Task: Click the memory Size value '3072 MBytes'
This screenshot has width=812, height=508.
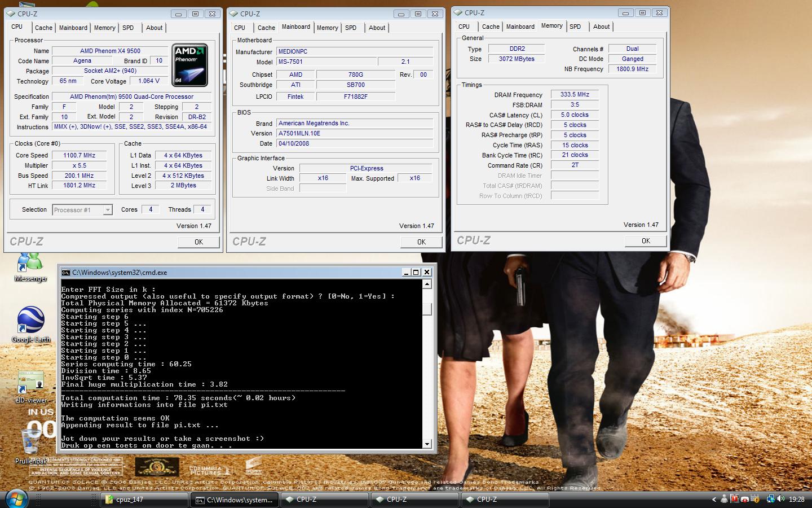Action: (517, 59)
